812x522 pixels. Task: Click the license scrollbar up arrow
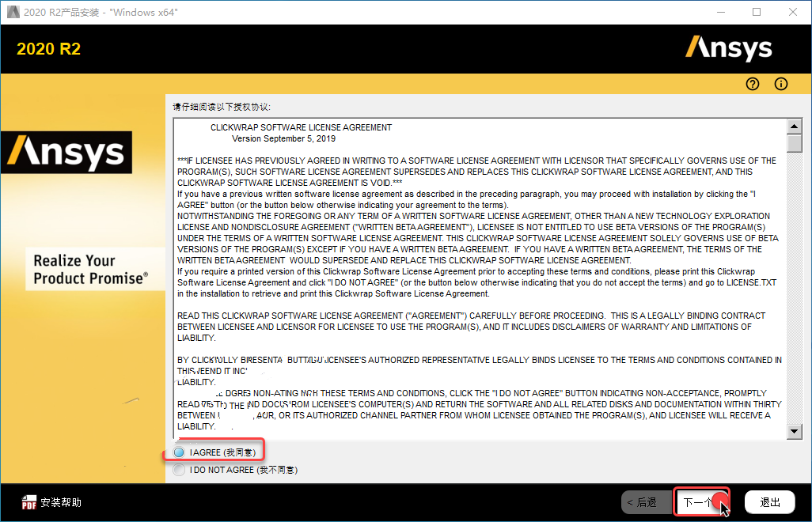(794, 127)
